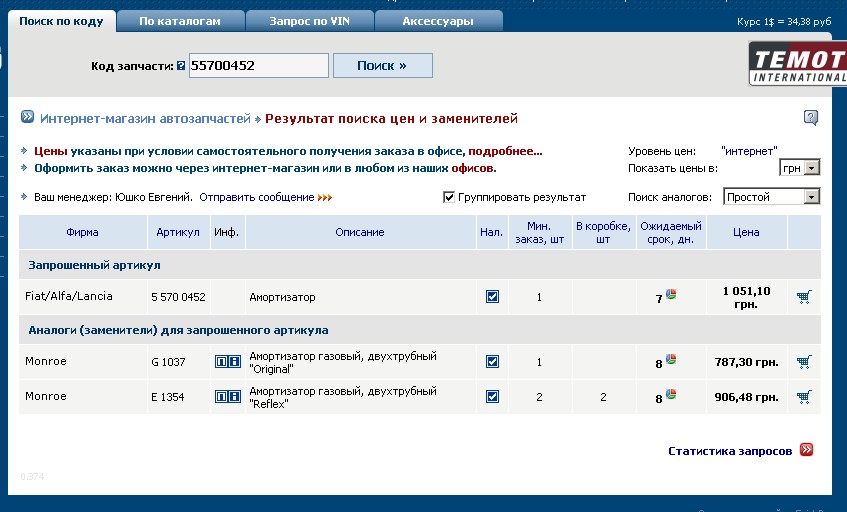Click delivery time icon for Fiat/Alfa/Lancia row
847x512 pixels.
point(671,295)
